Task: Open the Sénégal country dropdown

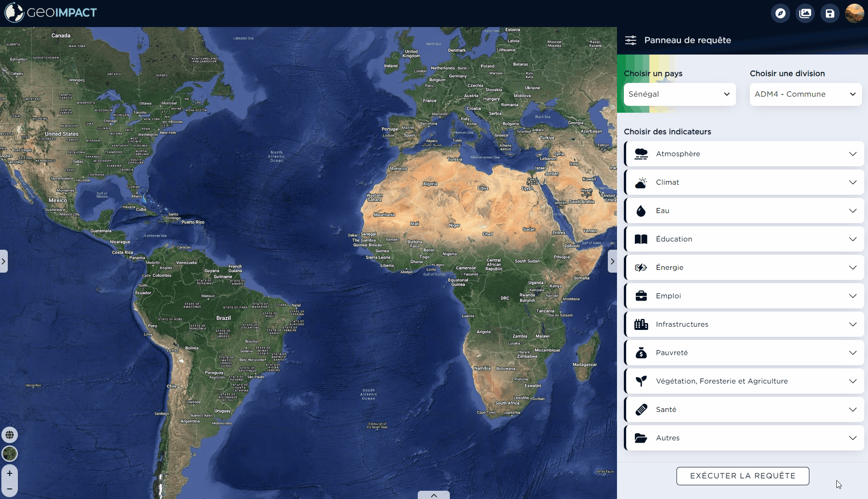Action: pyautogui.click(x=679, y=94)
